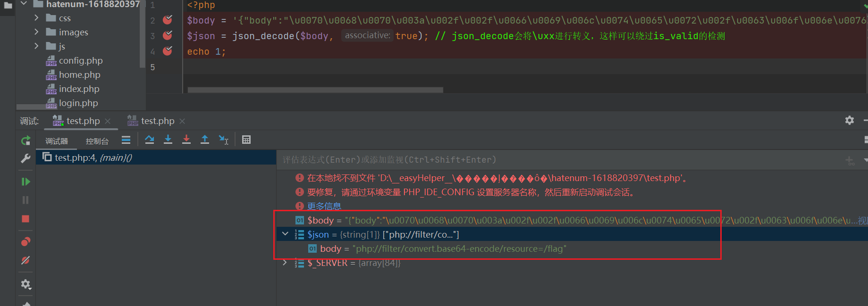
Task: Click the 'associative:' parameter hint
Action: [367, 35]
